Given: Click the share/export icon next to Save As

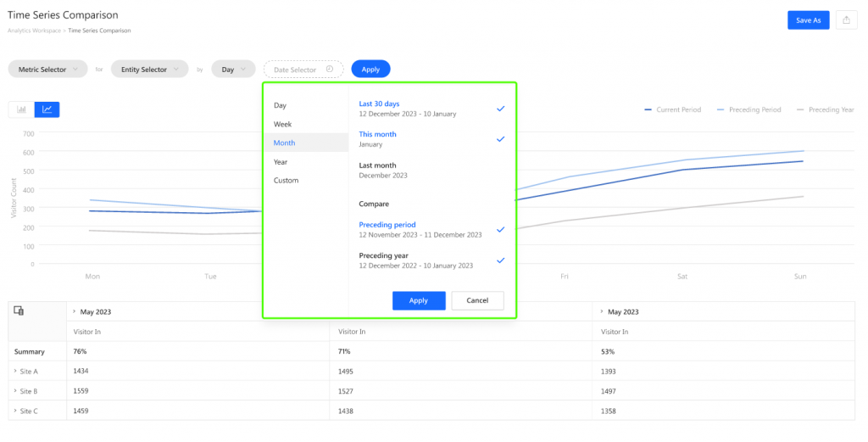Looking at the screenshot, I should pos(846,20).
